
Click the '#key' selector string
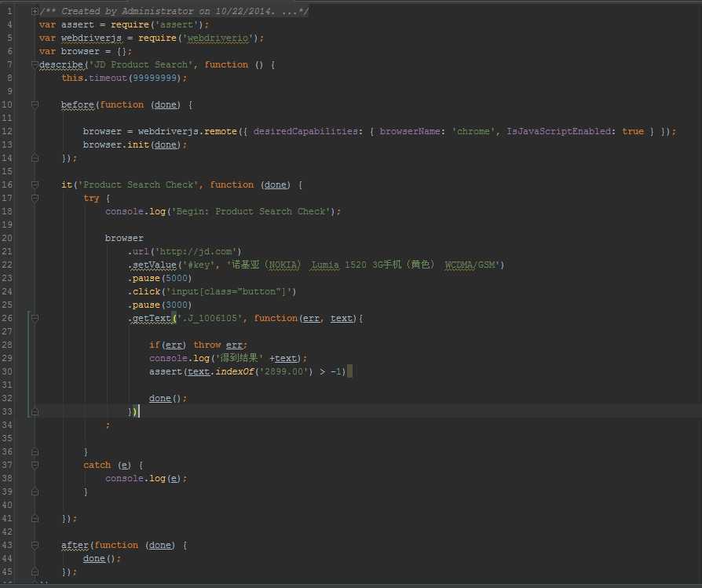pos(199,265)
